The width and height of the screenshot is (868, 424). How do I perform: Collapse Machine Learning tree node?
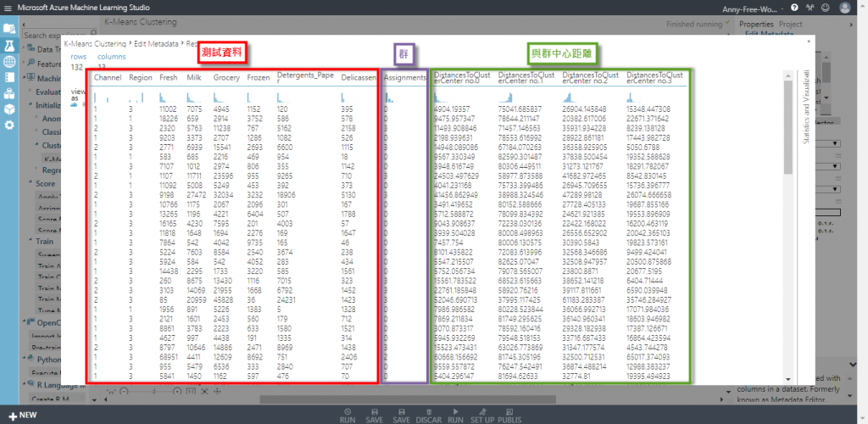[x=25, y=78]
